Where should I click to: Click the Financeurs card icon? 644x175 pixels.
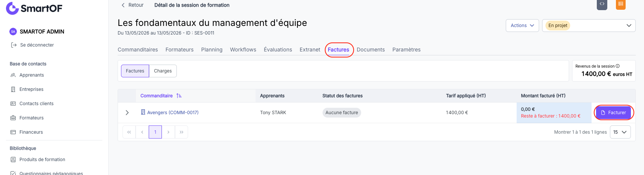pyautogui.click(x=13, y=132)
